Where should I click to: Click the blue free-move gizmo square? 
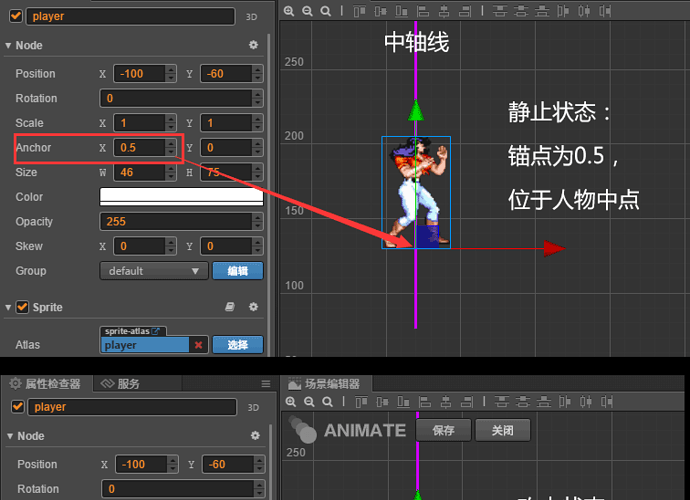pyautogui.click(x=428, y=237)
